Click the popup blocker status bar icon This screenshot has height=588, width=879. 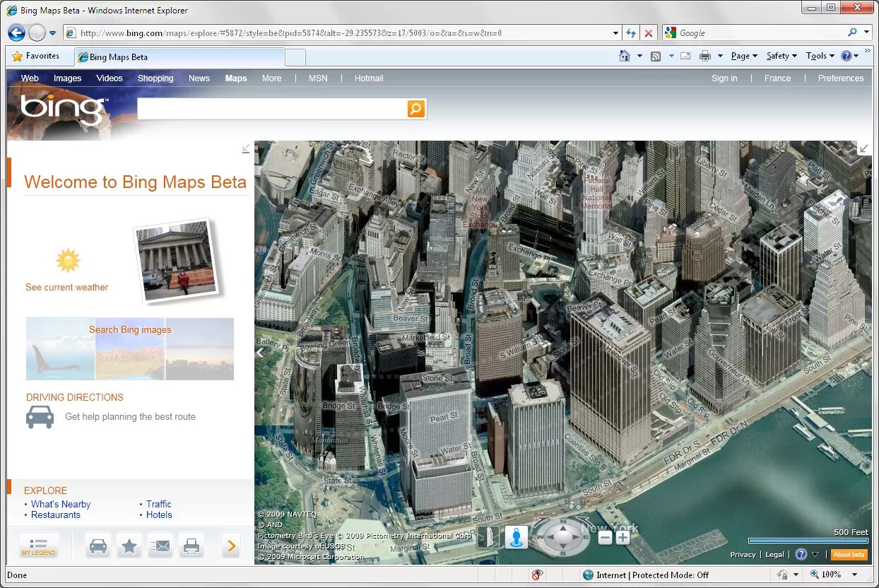pos(538,575)
